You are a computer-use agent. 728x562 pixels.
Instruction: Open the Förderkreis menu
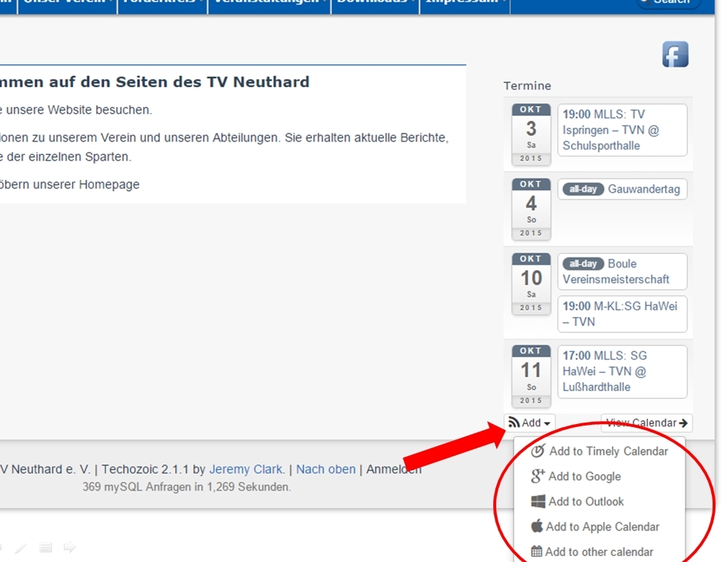click(x=162, y=1)
